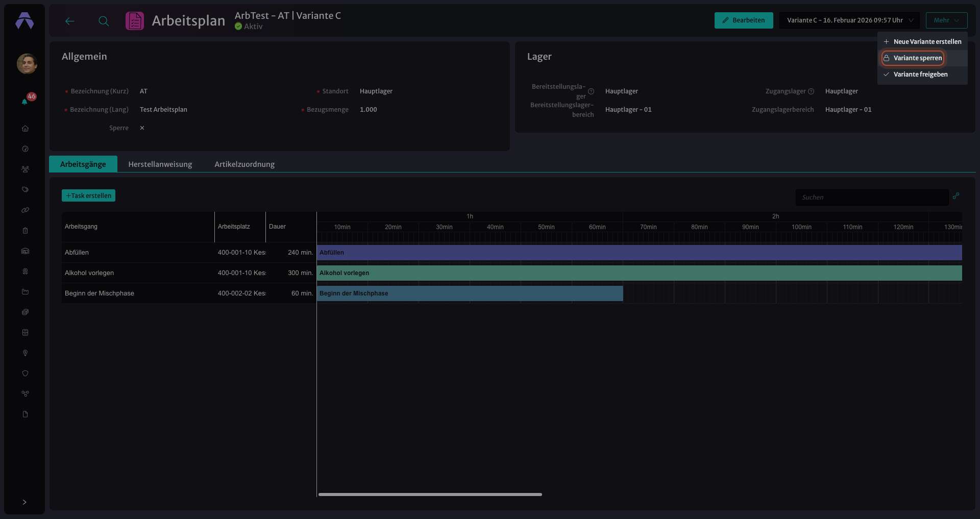Click the 60min timeline header mark
This screenshot has width=980, height=519.
click(x=597, y=227)
